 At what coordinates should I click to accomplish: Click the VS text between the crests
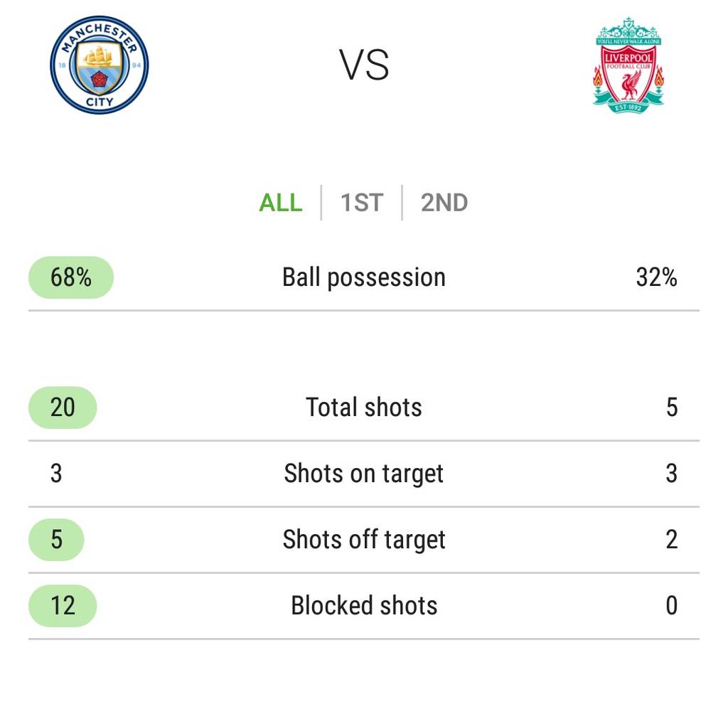pos(364,65)
